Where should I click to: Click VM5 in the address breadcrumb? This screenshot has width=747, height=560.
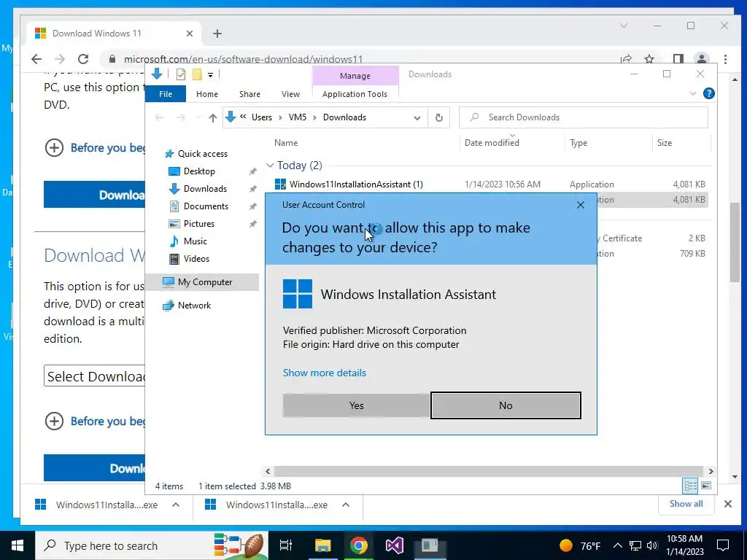(x=298, y=117)
